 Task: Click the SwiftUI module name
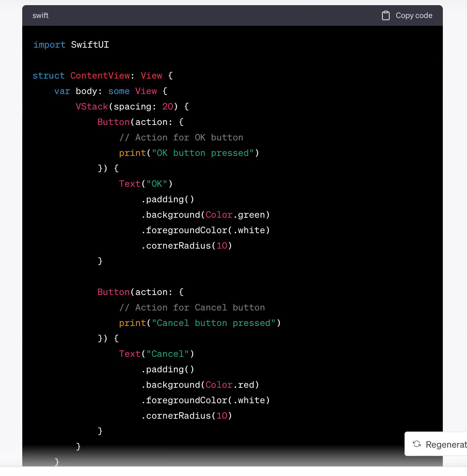[90, 45]
